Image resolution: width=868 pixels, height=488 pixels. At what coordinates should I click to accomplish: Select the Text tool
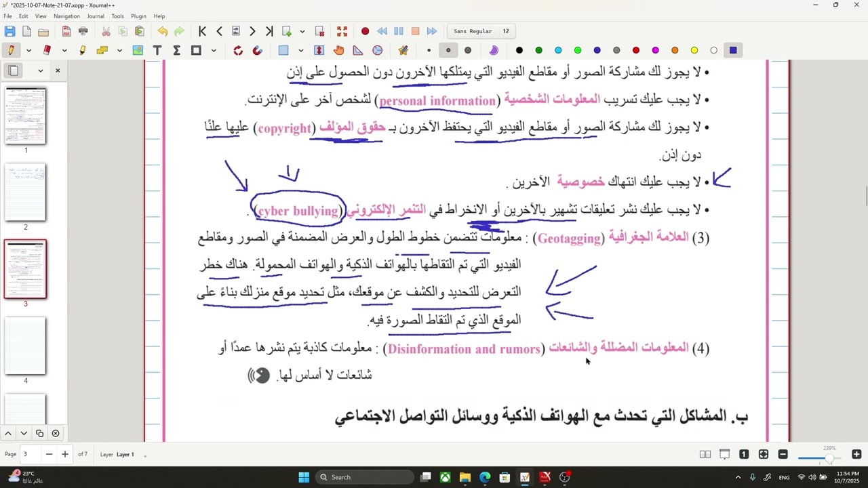pyautogui.click(x=157, y=50)
